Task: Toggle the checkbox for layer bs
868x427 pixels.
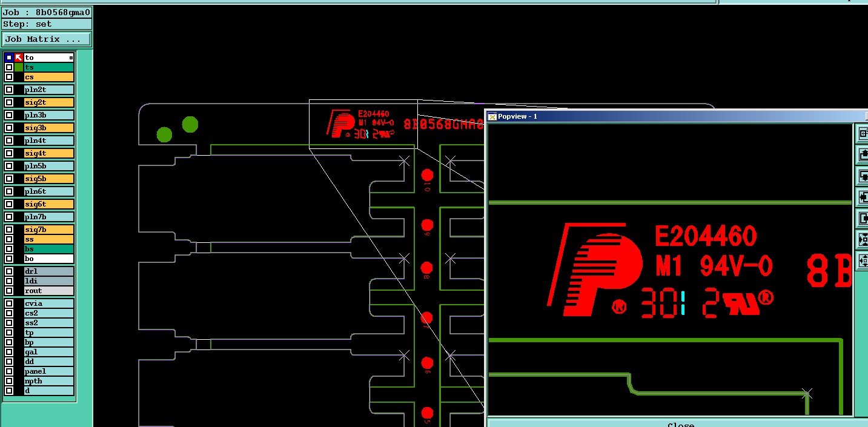Action: [9, 249]
